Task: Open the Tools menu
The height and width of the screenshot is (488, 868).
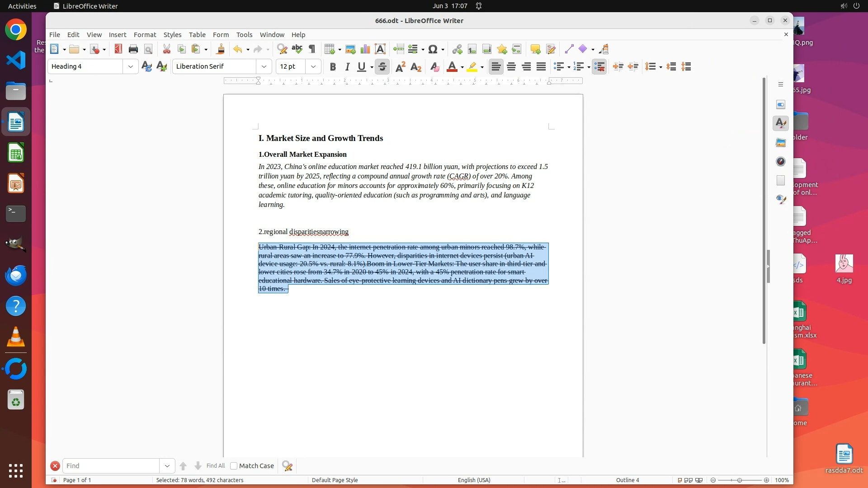Action: click(x=244, y=35)
